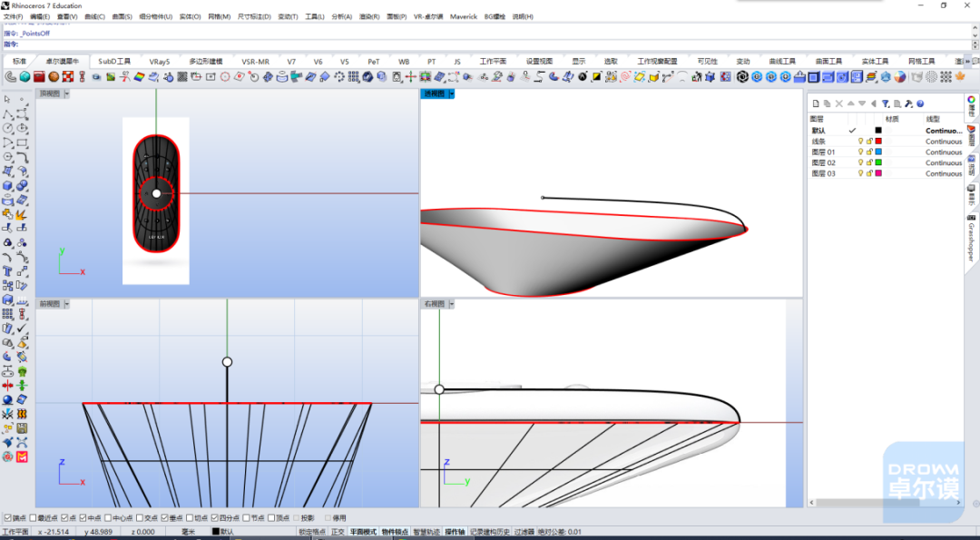Toggle visibility bulb of 线条 layer

point(860,142)
